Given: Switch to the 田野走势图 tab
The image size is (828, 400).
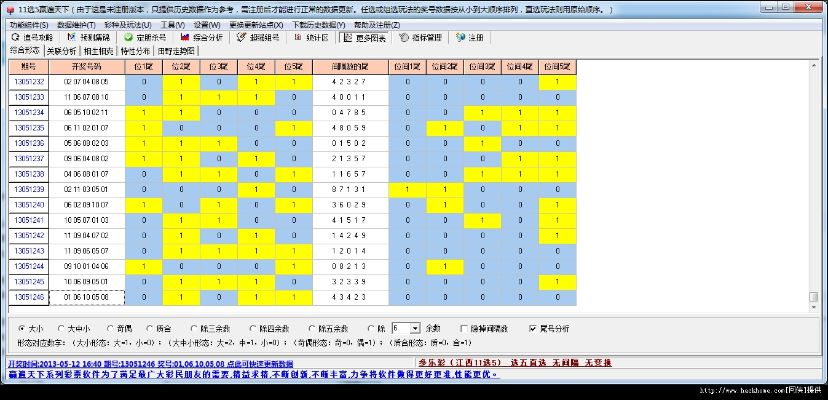Looking at the screenshot, I should tap(176, 51).
